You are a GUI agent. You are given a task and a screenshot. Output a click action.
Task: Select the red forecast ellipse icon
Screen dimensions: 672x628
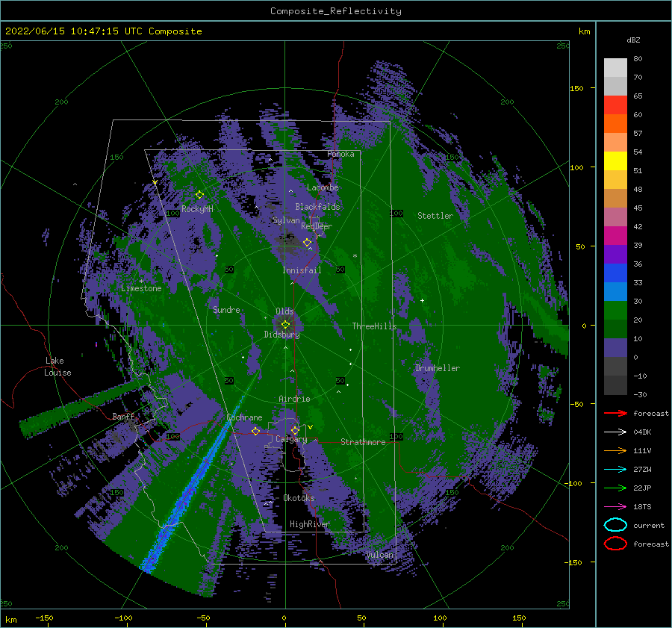point(615,544)
